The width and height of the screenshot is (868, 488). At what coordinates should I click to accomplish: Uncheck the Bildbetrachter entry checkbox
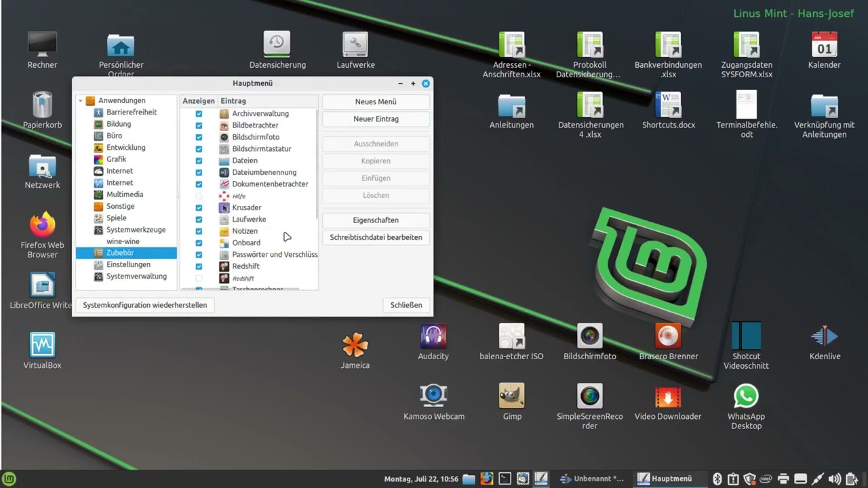pos(199,125)
